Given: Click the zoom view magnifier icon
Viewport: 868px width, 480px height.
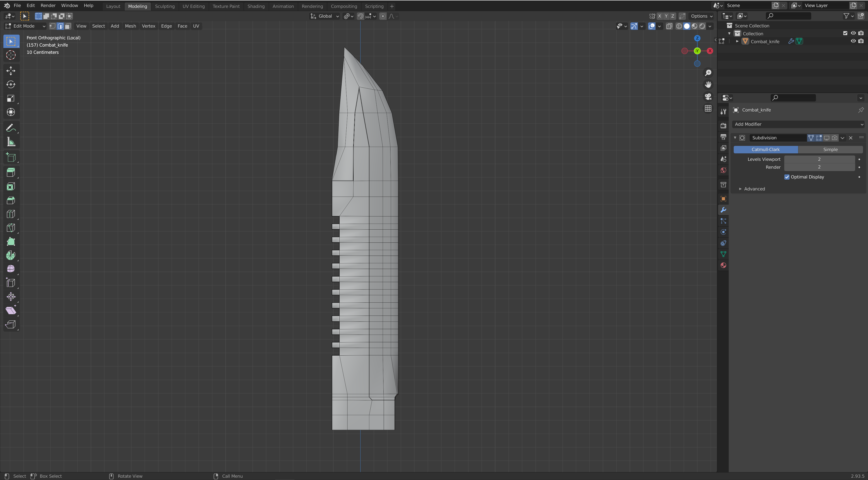Looking at the screenshot, I should click(x=708, y=73).
